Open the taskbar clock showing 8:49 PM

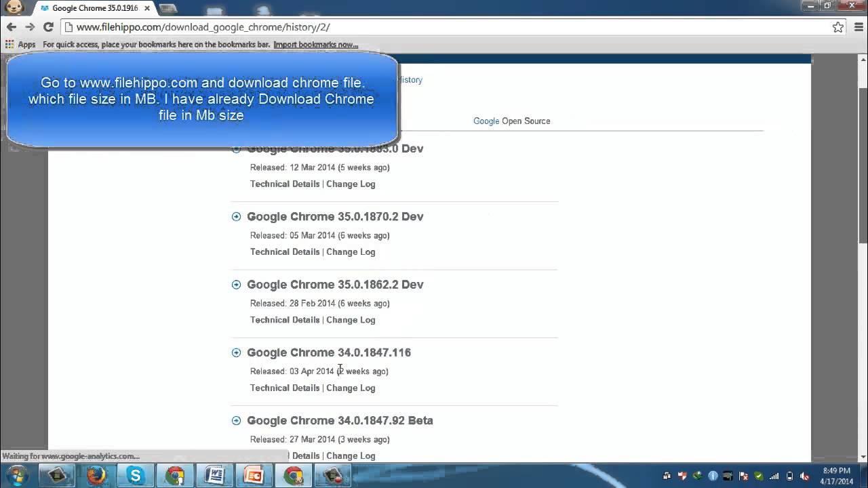pos(836,476)
